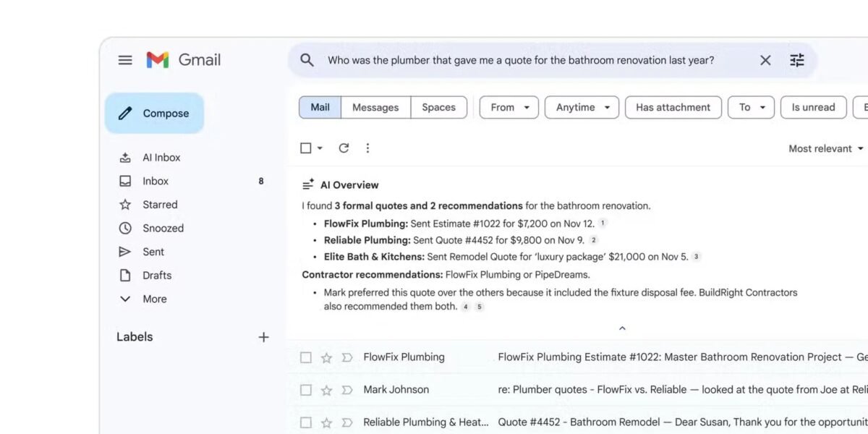Select the Mark Johnson email checkbox
The width and height of the screenshot is (868, 434).
tap(306, 390)
